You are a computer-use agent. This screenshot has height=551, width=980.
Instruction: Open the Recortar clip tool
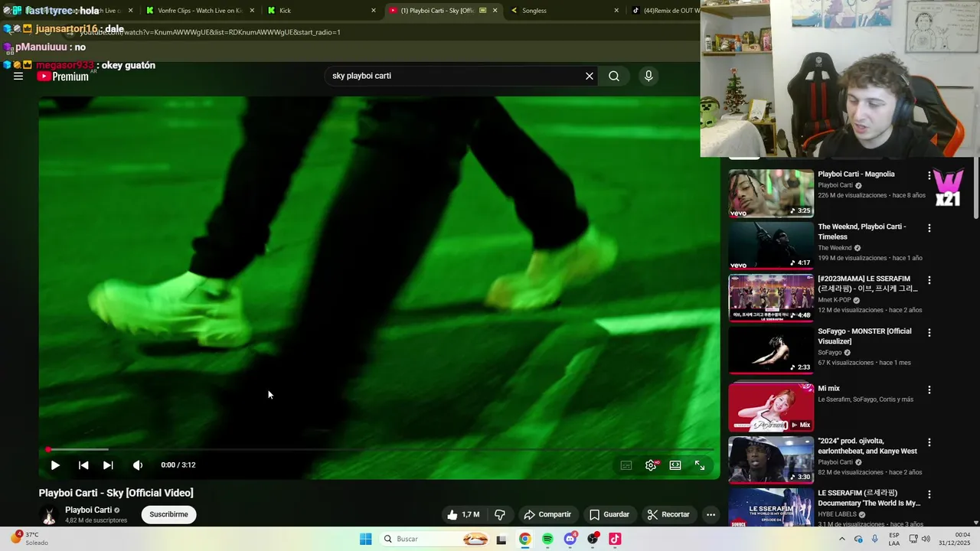(668, 514)
